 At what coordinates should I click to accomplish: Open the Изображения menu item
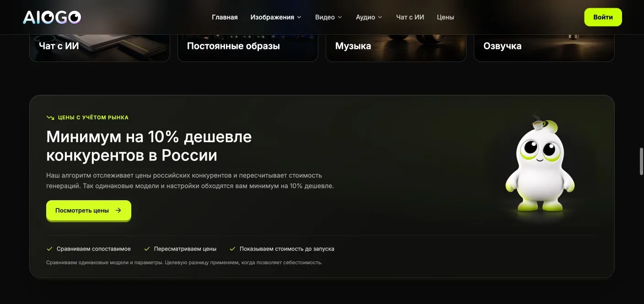click(272, 17)
